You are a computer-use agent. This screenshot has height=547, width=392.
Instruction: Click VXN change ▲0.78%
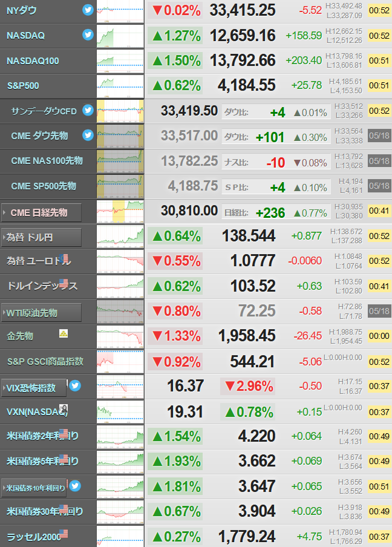248,412
